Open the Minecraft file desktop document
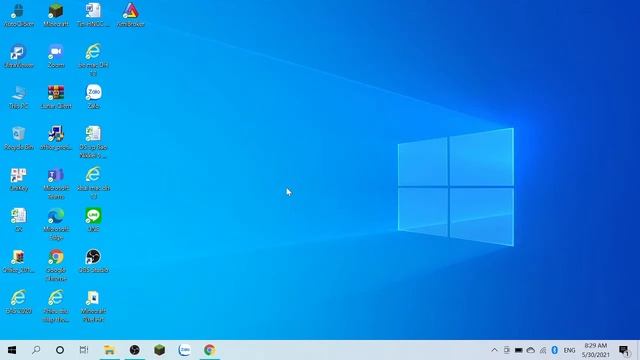The height and width of the screenshot is (360, 640). coord(93,306)
